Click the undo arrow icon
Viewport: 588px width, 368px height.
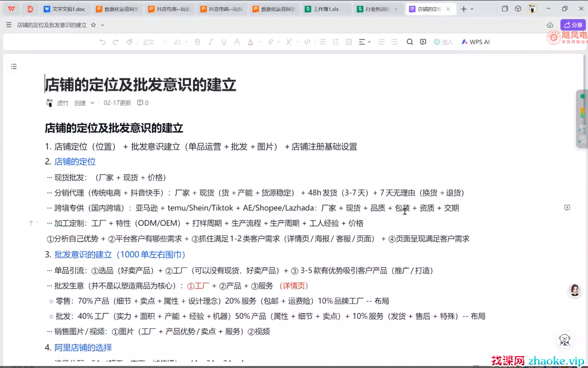[x=102, y=42]
